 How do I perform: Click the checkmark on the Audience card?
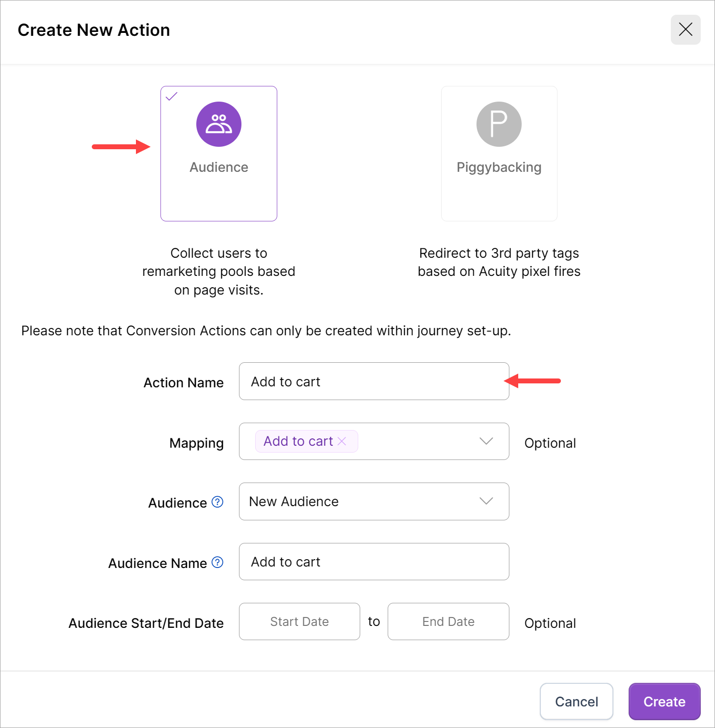[171, 97]
